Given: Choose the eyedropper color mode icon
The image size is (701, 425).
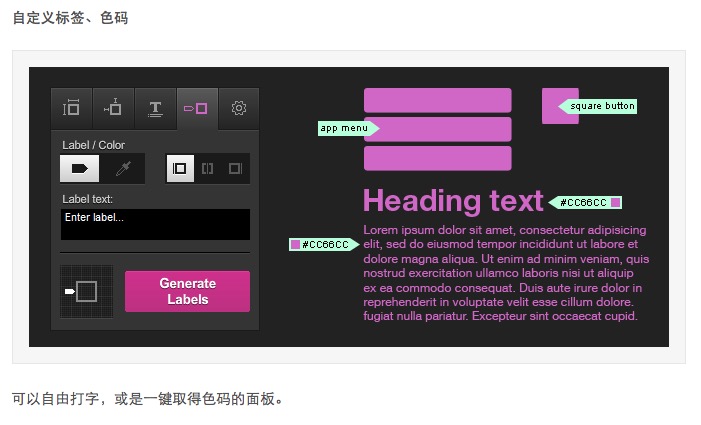Looking at the screenshot, I should click(x=123, y=169).
